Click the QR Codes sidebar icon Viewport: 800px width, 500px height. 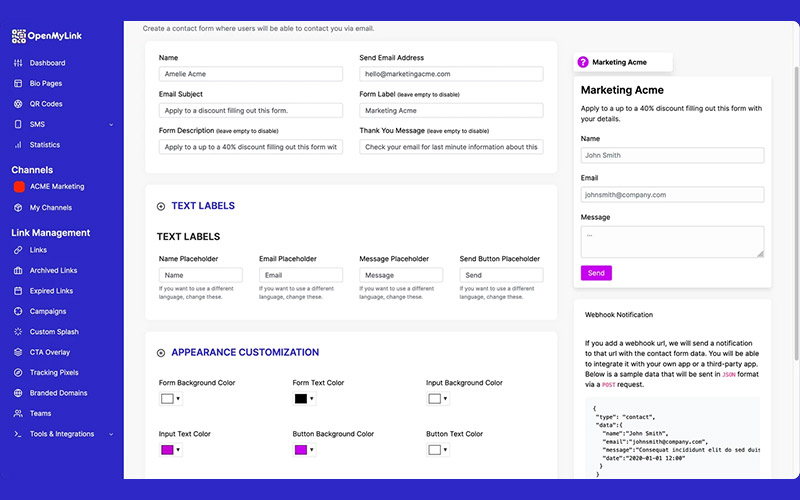pyautogui.click(x=18, y=104)
